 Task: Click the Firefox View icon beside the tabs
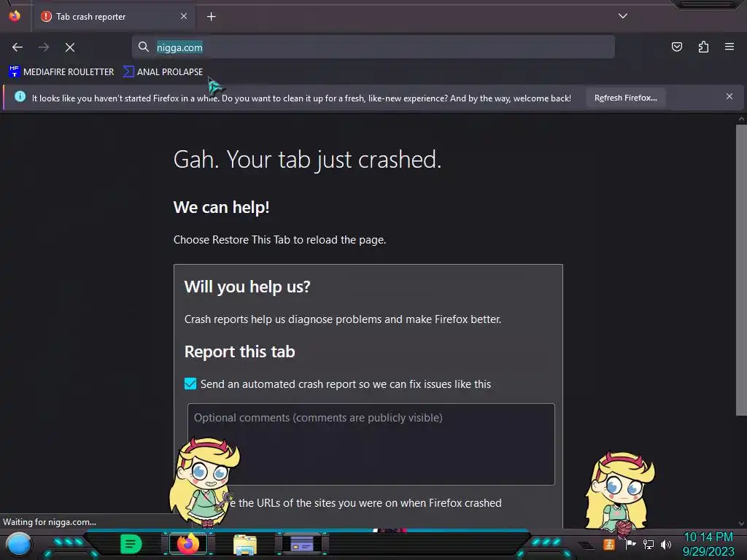[x=15, y=16]
